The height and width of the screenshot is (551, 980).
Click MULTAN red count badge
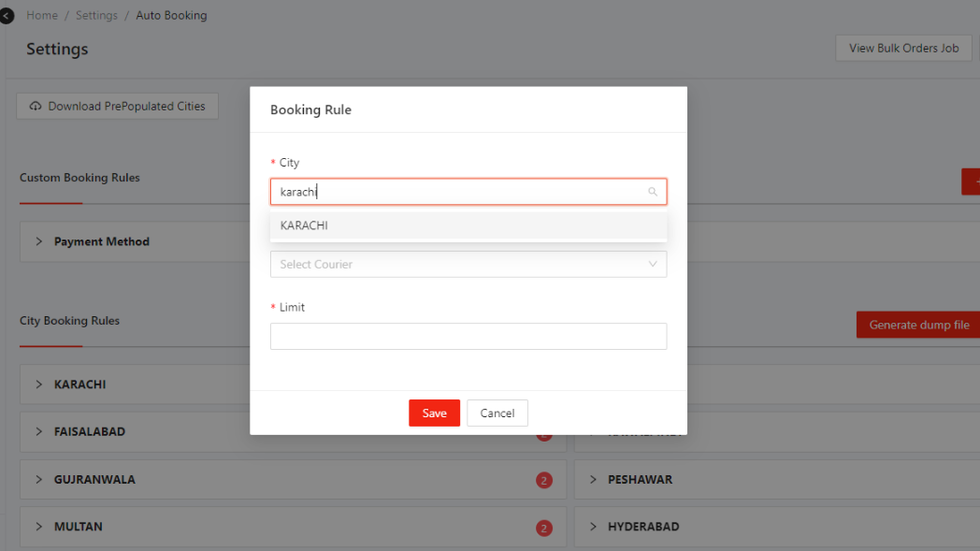(x=543, y=528)
